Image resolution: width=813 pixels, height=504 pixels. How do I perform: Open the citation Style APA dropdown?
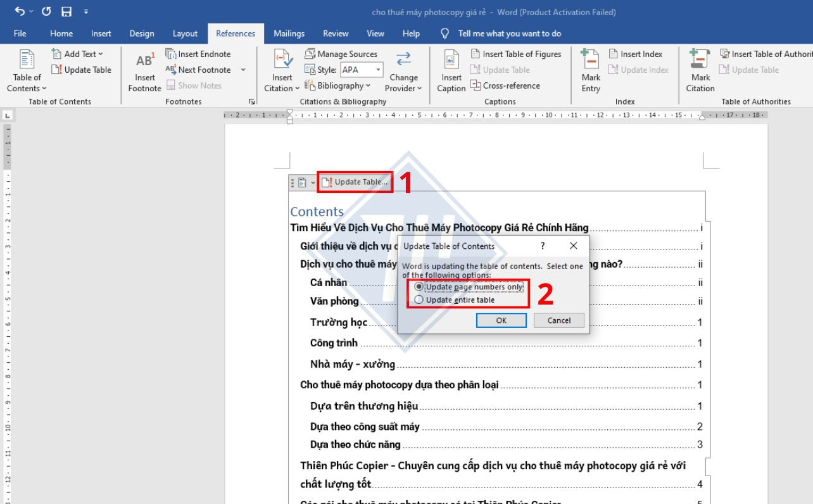point(379,70)
